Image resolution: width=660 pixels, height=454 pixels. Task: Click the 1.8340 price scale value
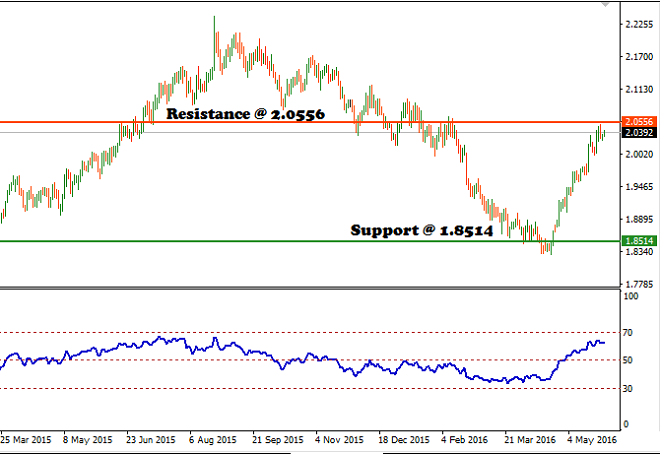click(x=639, y=252)
